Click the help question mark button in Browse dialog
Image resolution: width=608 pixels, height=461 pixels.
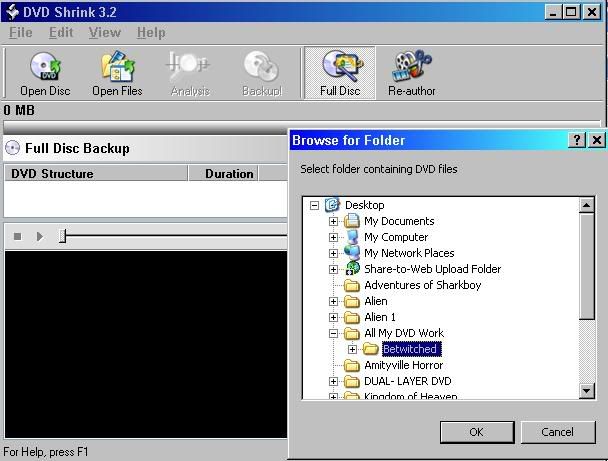577,141
